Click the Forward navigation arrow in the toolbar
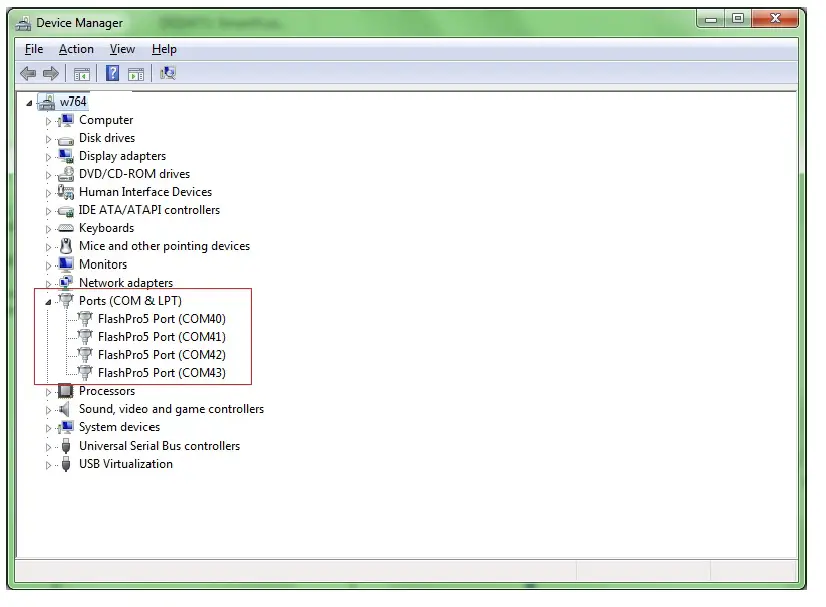This screenshot has height=607, width=826. 50,72
